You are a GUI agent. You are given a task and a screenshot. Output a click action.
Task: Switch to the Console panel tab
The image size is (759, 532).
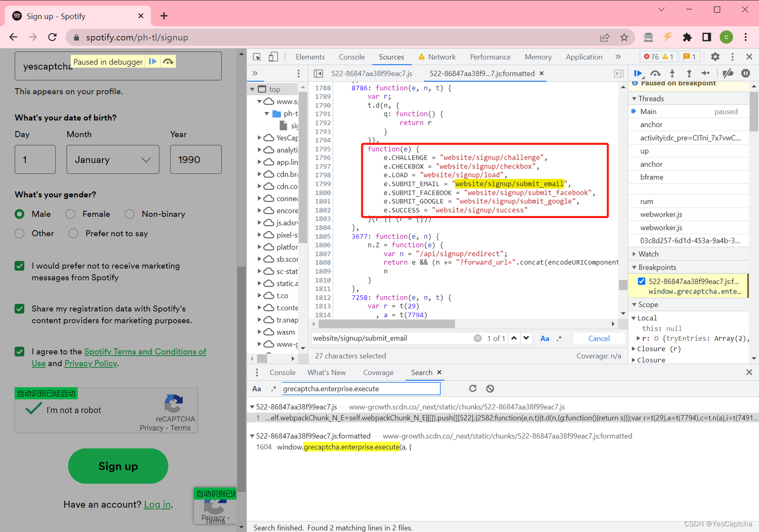click(352, 57)
